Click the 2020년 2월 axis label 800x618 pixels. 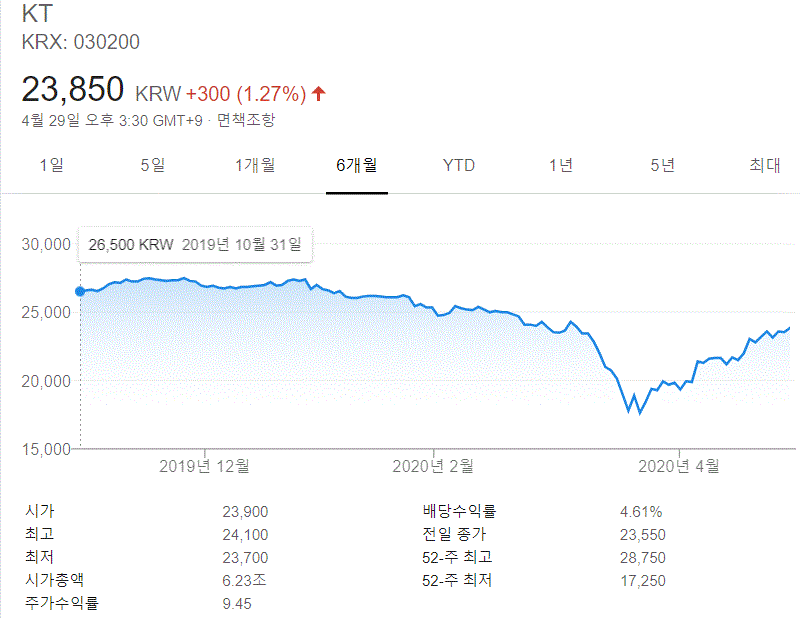(x=433, y=466)
